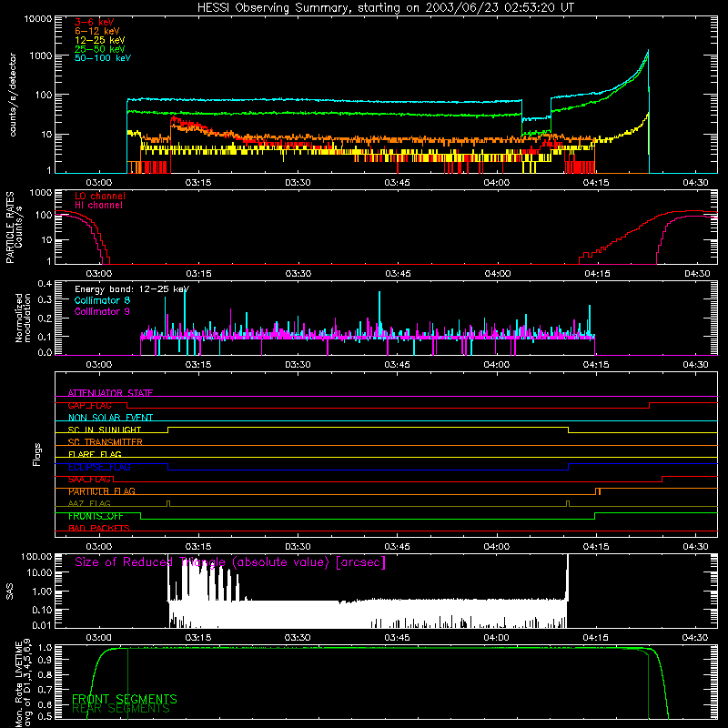Click the 'SC_IN_SUNLIGHT' flag label
728x728 pixels.
tap(105, 430)
